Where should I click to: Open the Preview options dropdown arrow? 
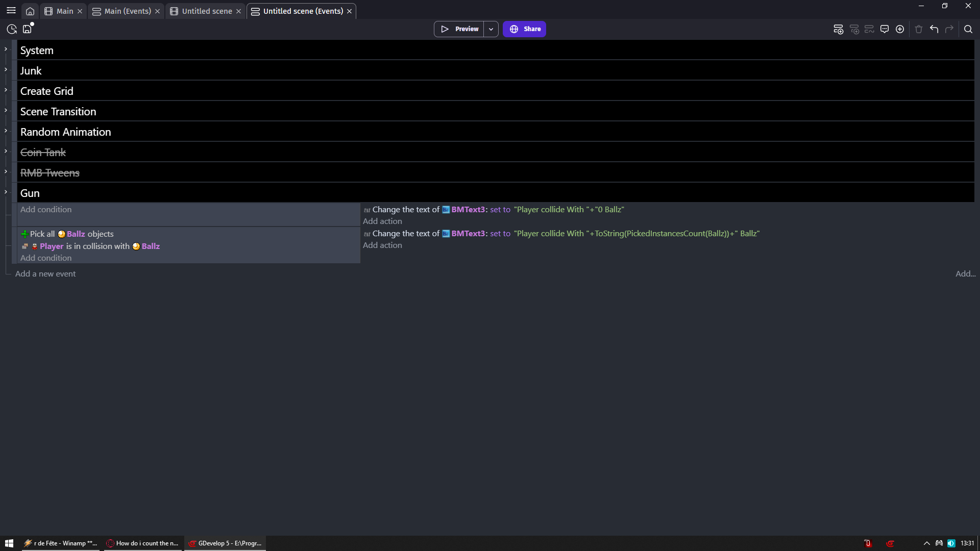tap(491, 29)
